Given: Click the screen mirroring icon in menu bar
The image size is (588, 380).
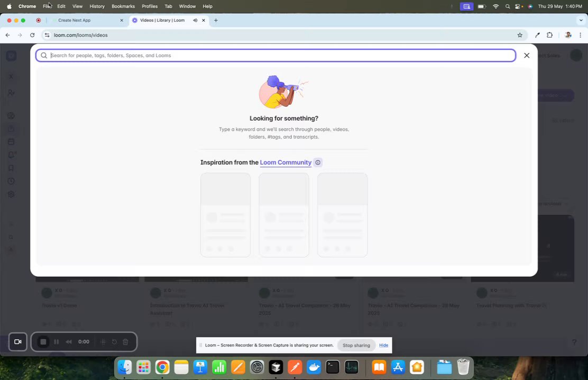Looking at the screenshot, I should pyautogui.click(x=466, y=6).
